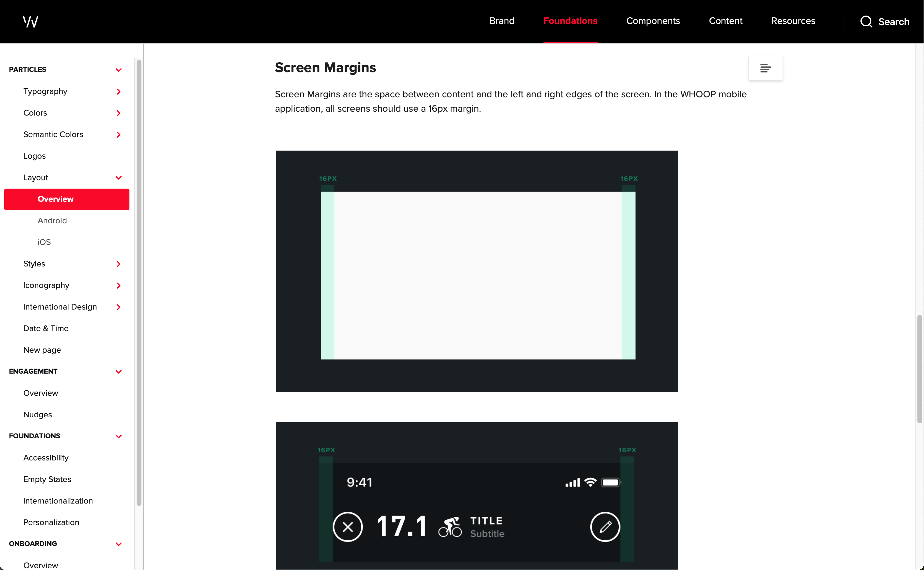924x570 pixels.
Task: Go to the iOS layout page
Action: coord(44,242)
